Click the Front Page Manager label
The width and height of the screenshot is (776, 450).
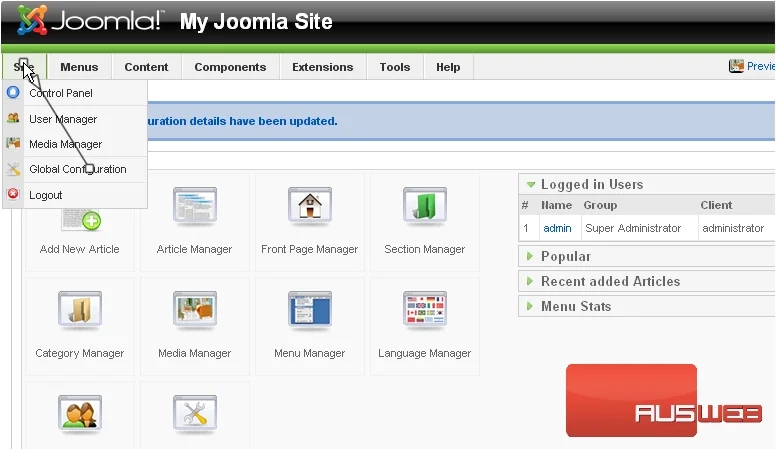pyautogui.click(x=310, y=249)
